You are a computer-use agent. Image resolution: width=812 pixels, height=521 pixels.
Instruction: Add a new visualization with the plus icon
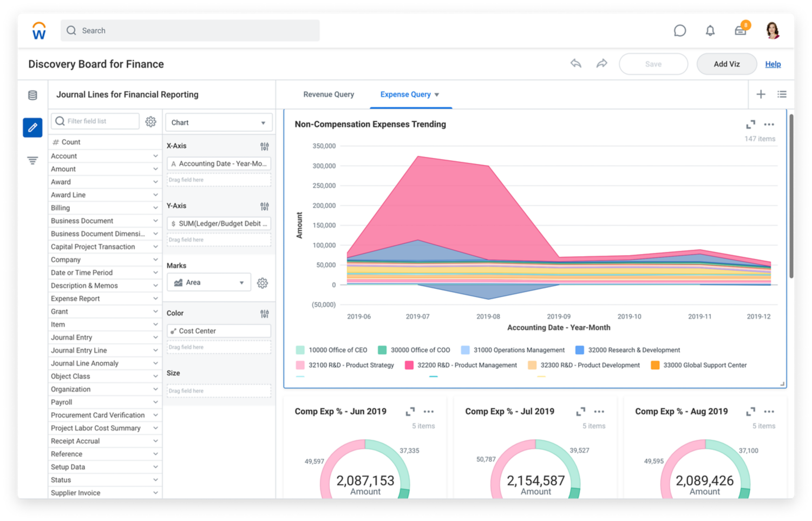(x=761, y=94)
